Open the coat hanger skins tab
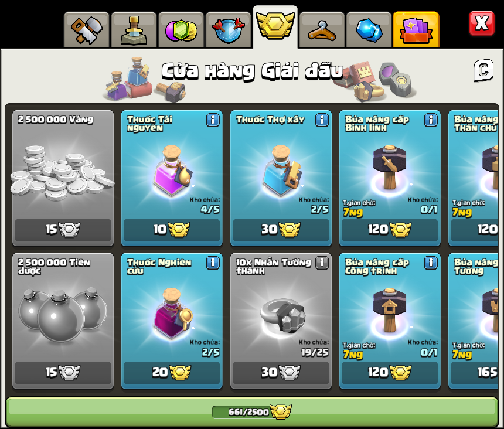The width and height of the screenshot is (504, 429). click(322, 30)
